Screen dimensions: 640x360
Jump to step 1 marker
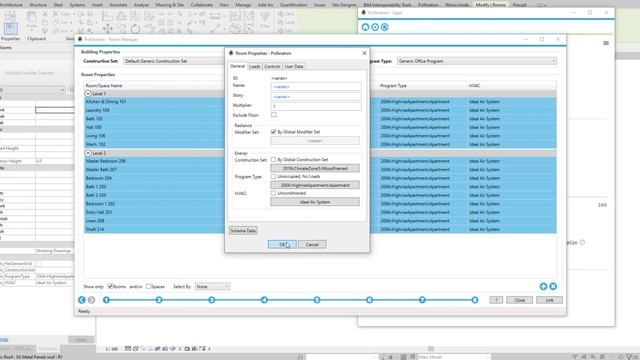coord(106,300)
